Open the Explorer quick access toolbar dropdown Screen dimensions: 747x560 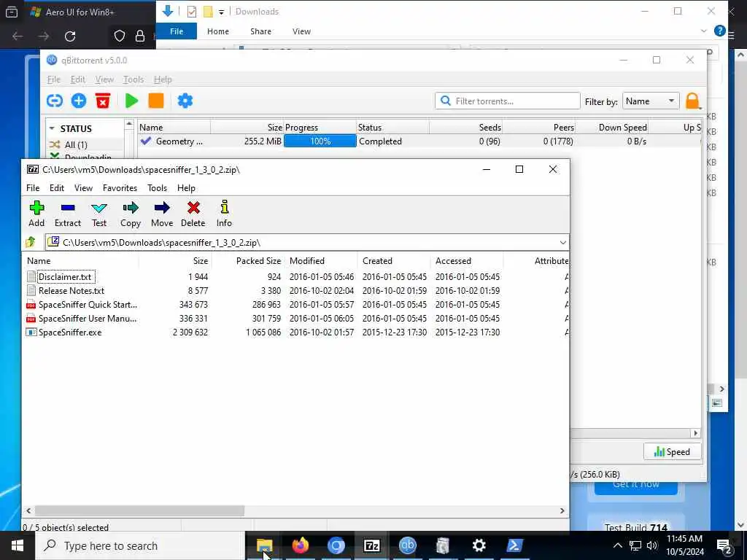click(222, 12)
